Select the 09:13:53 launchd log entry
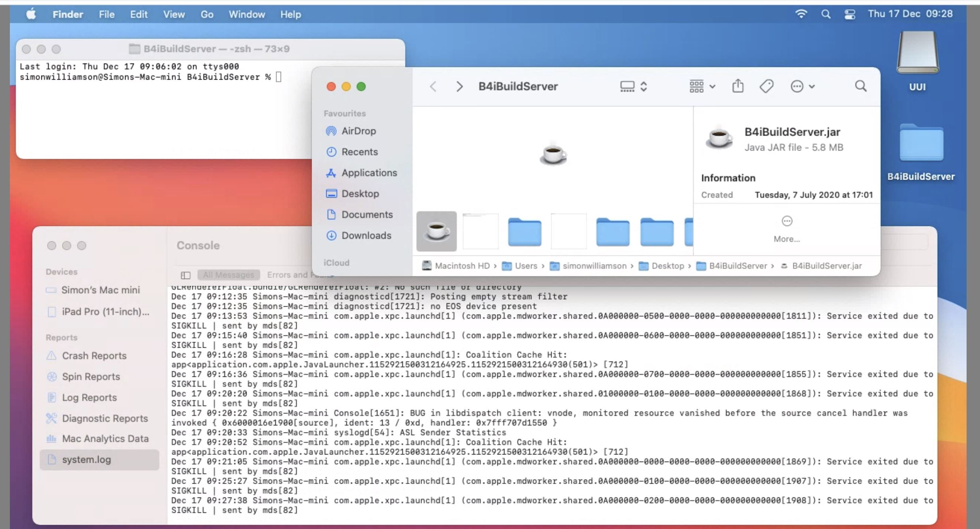This screenshot has height=529, width=980. 552,321
